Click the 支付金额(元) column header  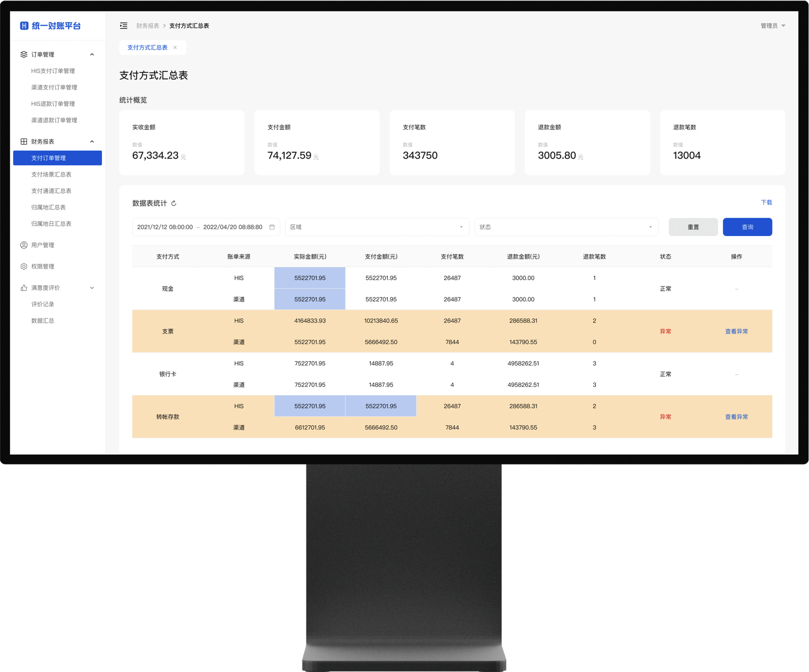point(381,256)
